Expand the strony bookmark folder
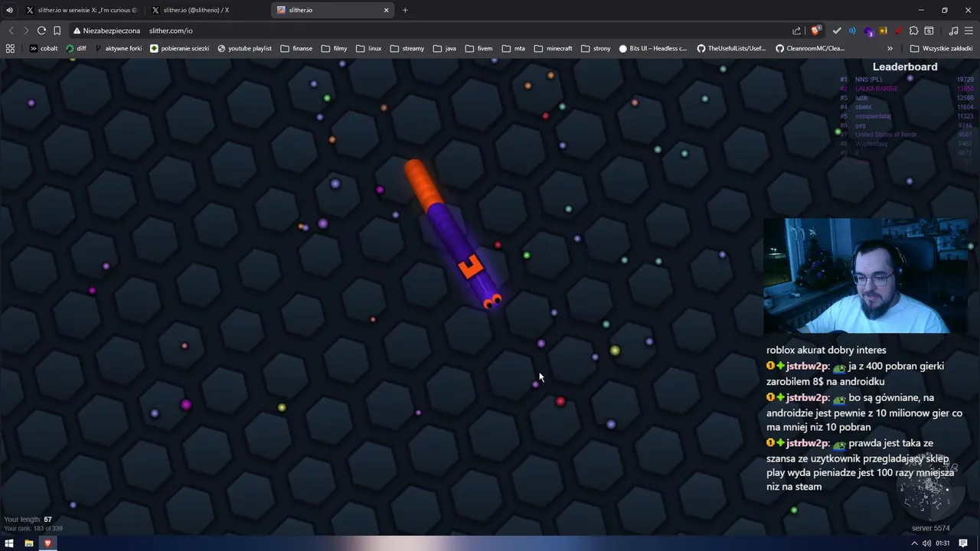The width and height of the screenshot is (980, 551). tap(596, 48)
